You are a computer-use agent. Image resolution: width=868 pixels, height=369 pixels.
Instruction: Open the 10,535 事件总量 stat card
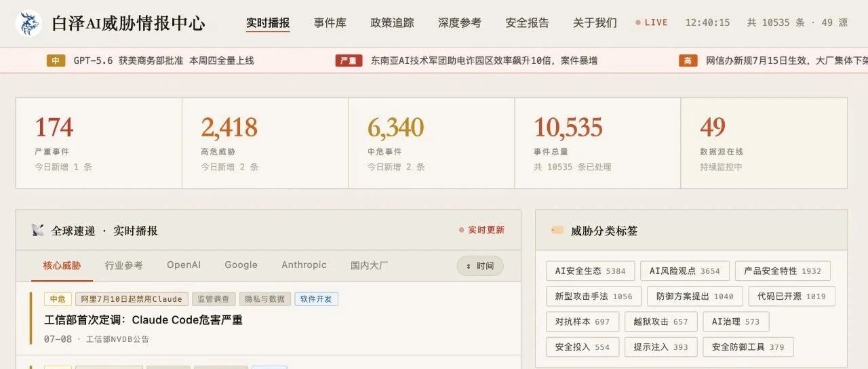(x=597, y=143)
